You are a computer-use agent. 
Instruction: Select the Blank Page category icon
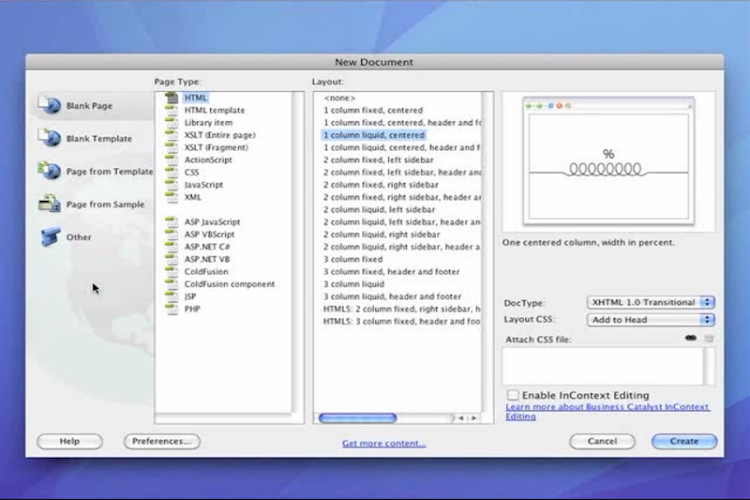pyautogui.click(x=49, y=104)
